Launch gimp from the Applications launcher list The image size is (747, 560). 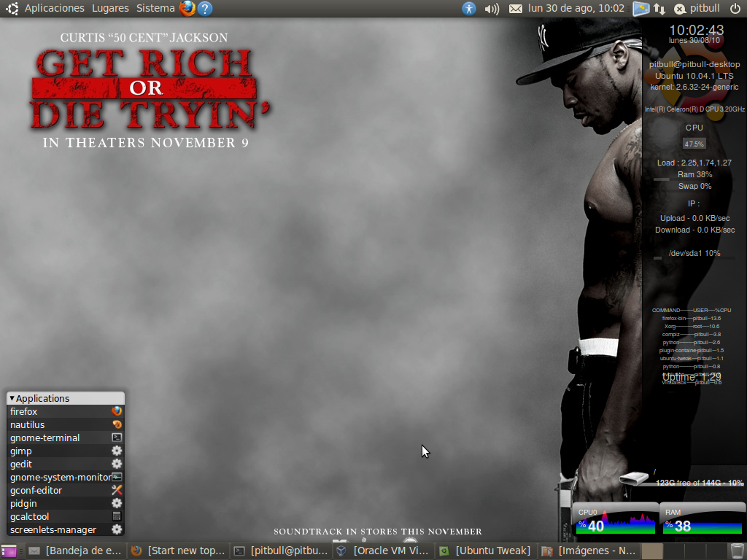pyautogui.click(x=66, y=451)
